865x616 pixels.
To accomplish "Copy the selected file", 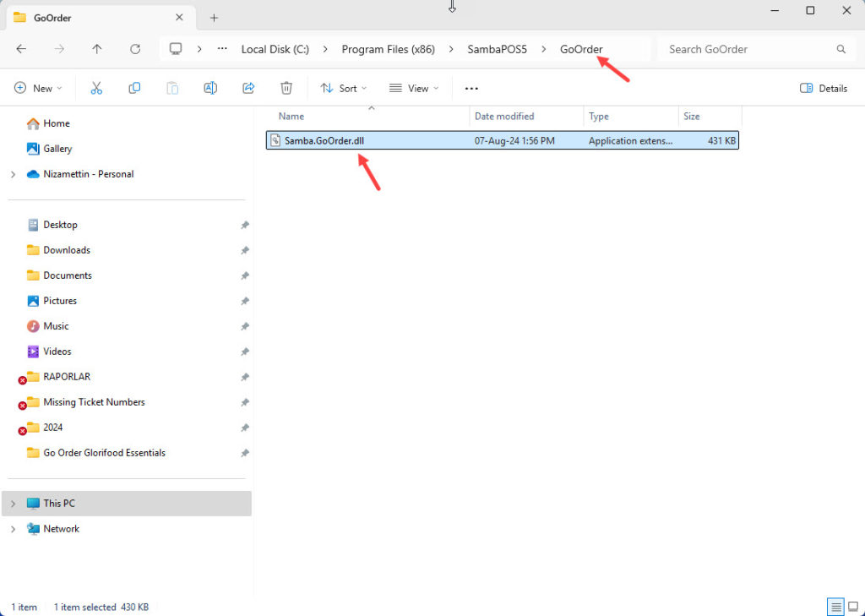I will [x=134, y=89].
